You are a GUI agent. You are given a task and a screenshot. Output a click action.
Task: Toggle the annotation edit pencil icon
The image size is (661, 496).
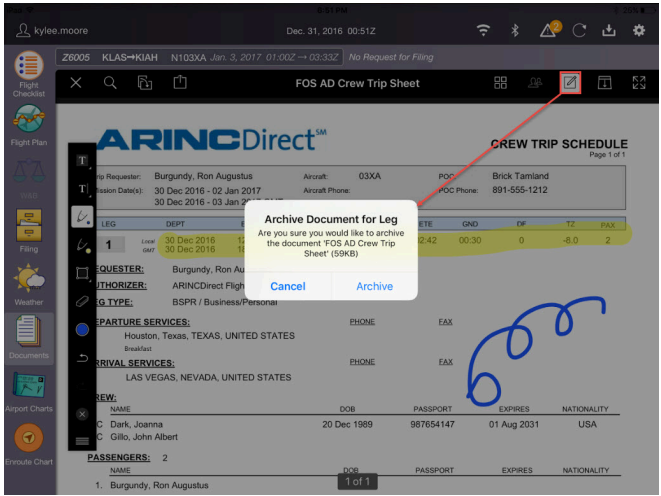[x=570, y=83]
